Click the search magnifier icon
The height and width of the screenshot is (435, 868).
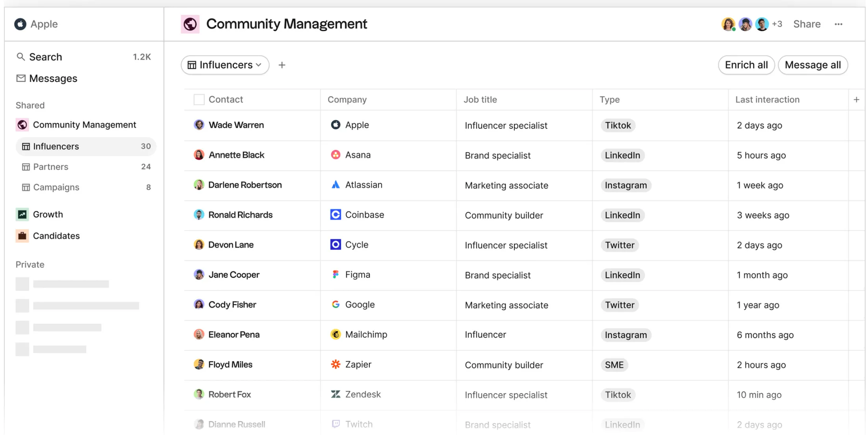point(20,57)
